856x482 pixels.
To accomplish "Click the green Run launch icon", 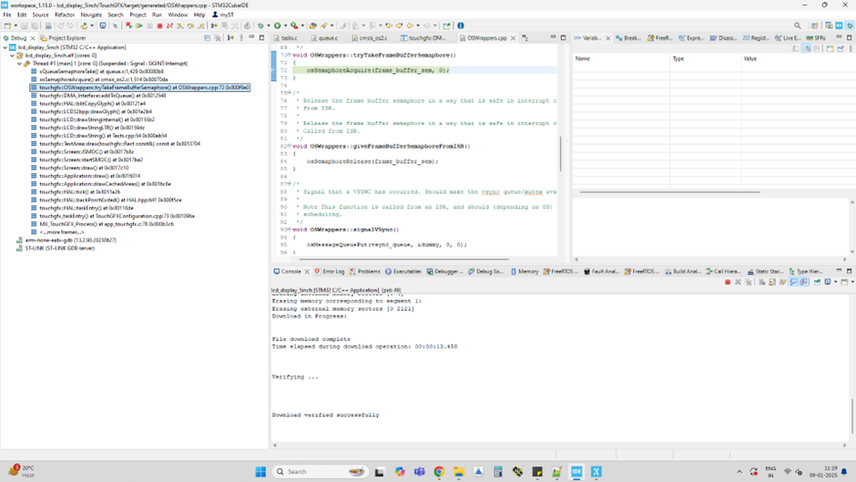I will 278,26.
